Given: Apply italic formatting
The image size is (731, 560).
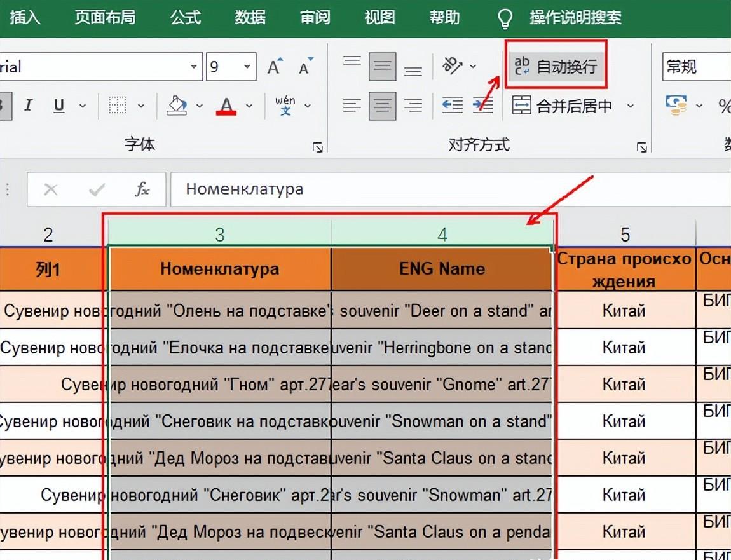Looking at the screenshot, I should (28, 106).
